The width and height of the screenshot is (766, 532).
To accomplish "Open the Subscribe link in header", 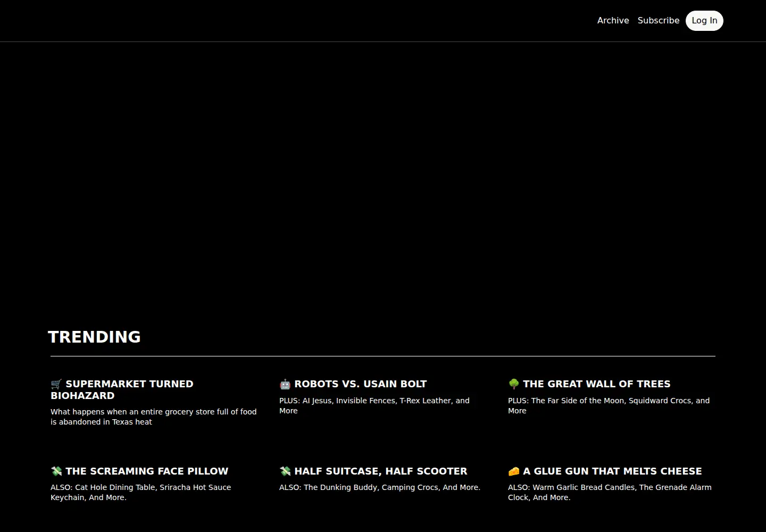I will (659, 20).
